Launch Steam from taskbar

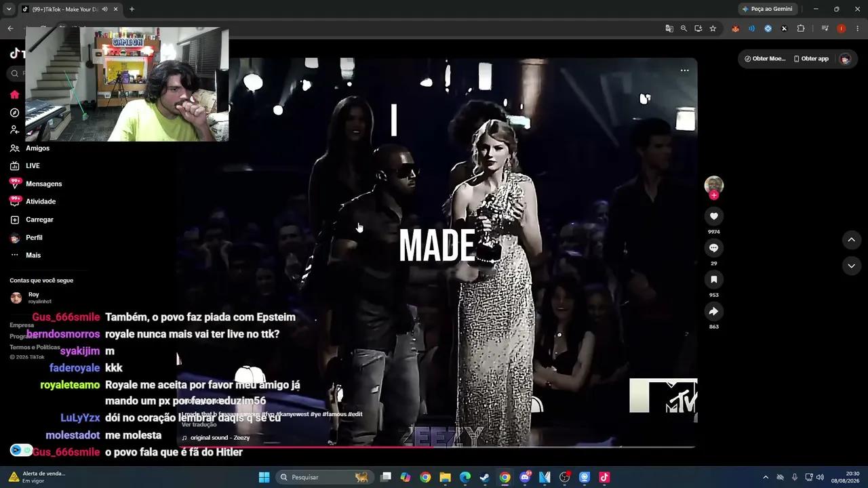click(484, 477)
